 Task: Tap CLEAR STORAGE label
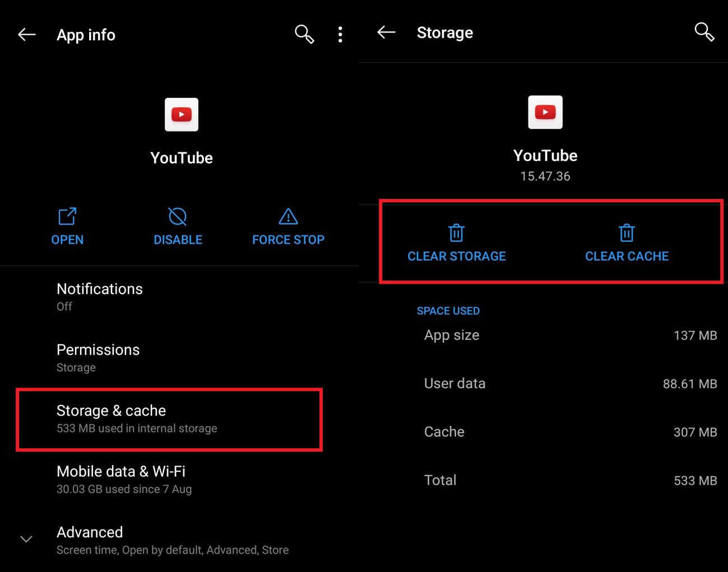tap(457, 256)
